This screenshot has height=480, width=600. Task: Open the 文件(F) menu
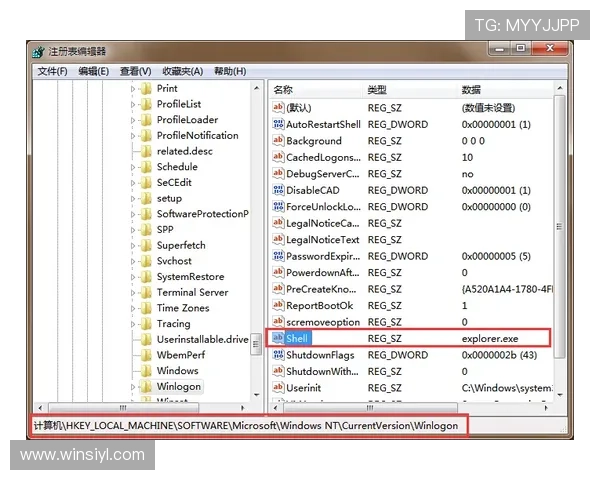(x=52, y=72)
